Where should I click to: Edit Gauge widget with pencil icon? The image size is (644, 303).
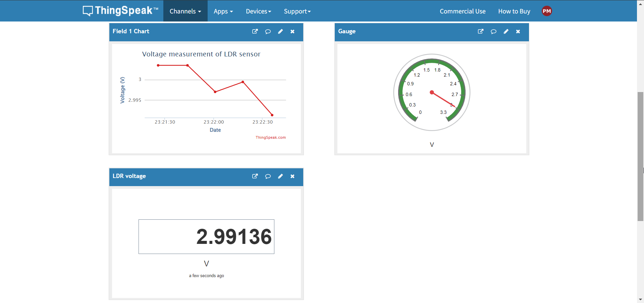(x=506, y=31)
